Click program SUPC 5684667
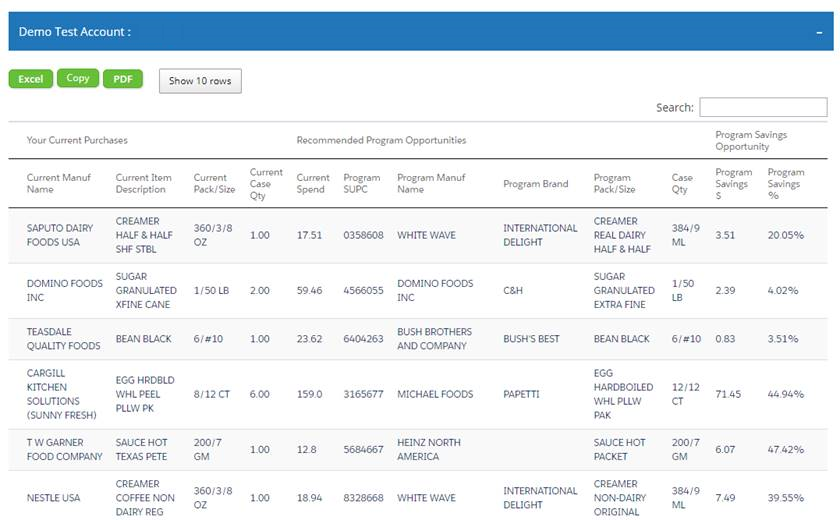Screen dimensions: 840x520 (x=363, y=449)
